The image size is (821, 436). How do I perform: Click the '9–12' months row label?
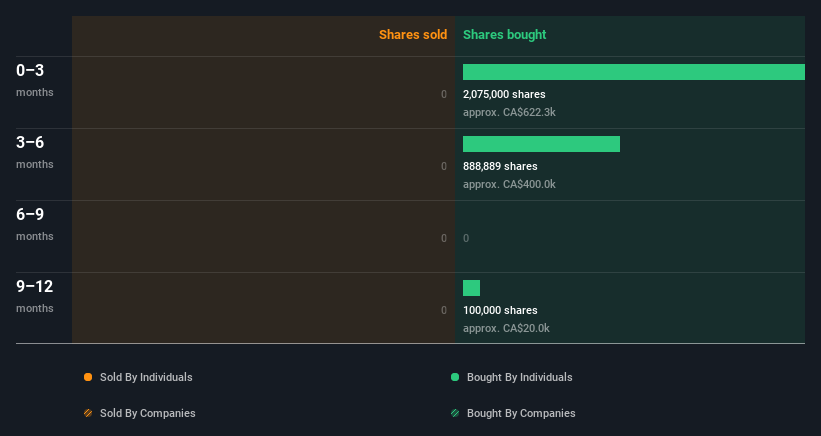(35, 296)
